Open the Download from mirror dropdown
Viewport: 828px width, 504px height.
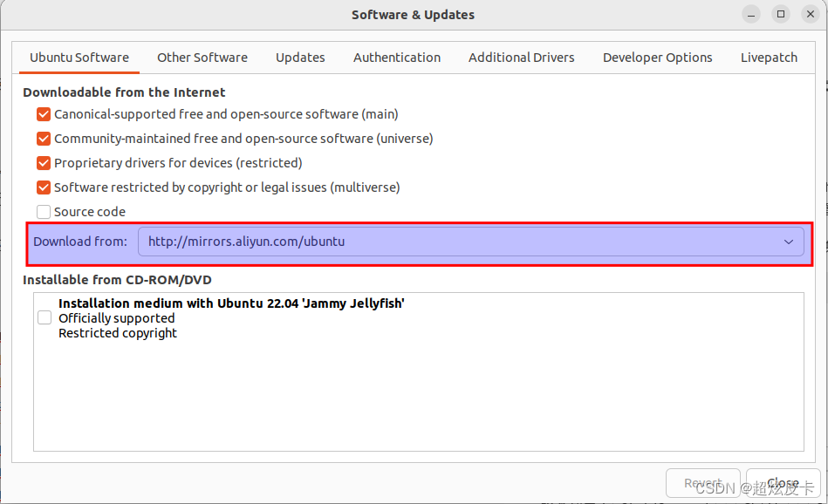point(469,242)
